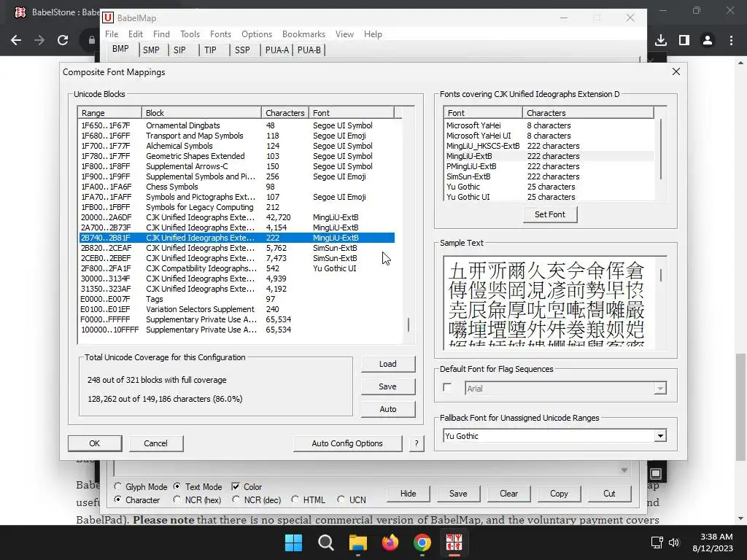This screenshot has width=747, height=560.
Task: Toggle the browser side panel icon
Action: click(x=684, y=40)
